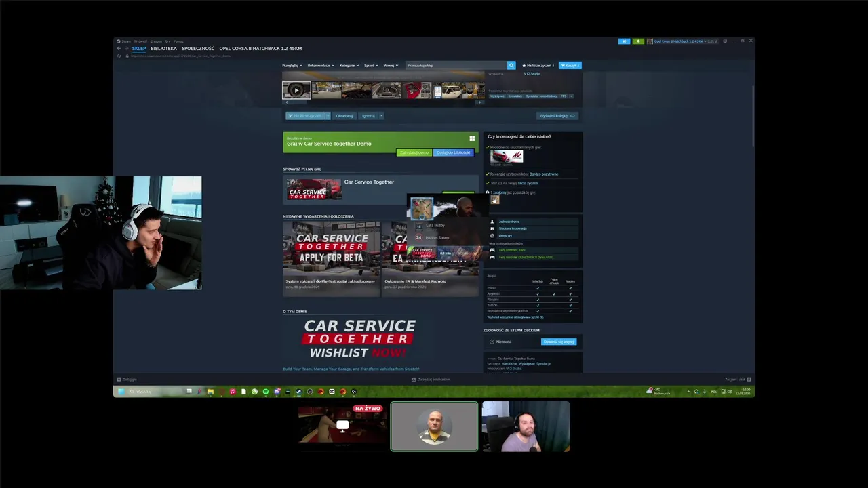Expand dropdown arrow next to wishlist button
The image size is (868, 488).
(328, 116)
